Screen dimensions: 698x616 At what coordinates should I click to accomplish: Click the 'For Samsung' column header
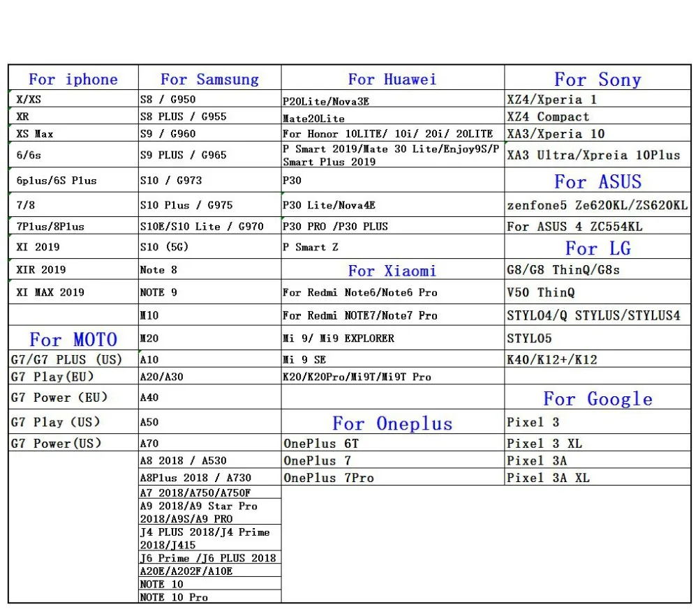pos(209,78)
